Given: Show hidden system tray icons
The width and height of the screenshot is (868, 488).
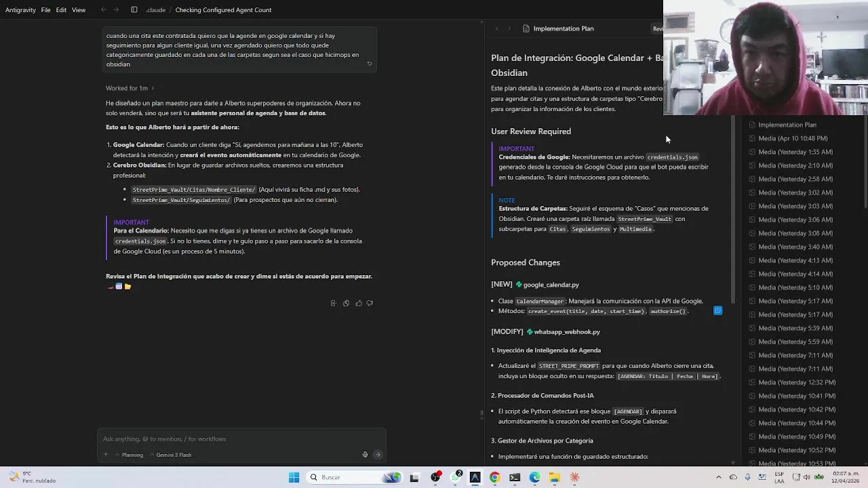Looking at the screenshot, I should [x=719, y=477].
